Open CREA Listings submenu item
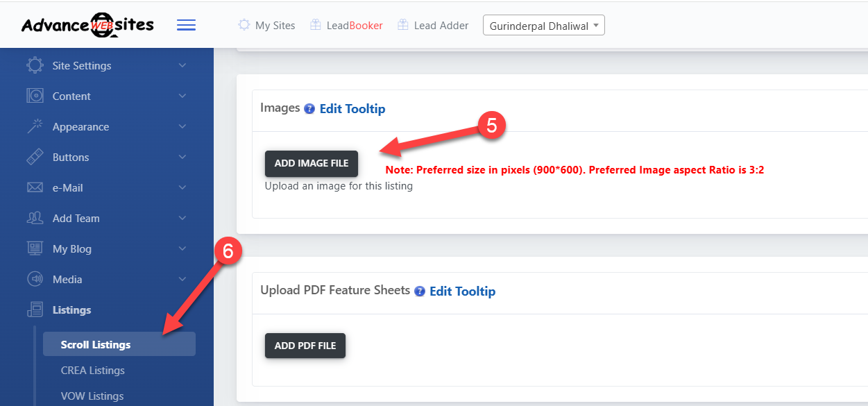The width and height of the screenshot is (868, 406). coord(92,370)
